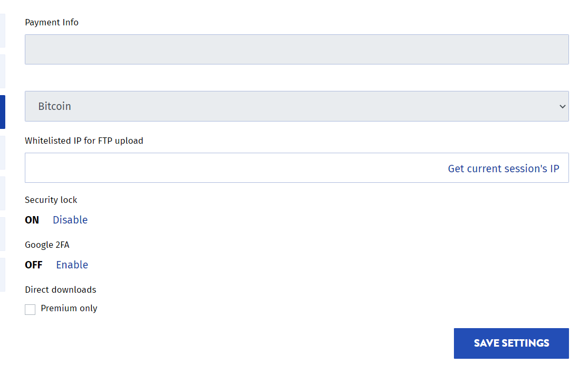Select the sidebar item just above the blue tab
The image size is (588, 391).
(x=2, y=71)
